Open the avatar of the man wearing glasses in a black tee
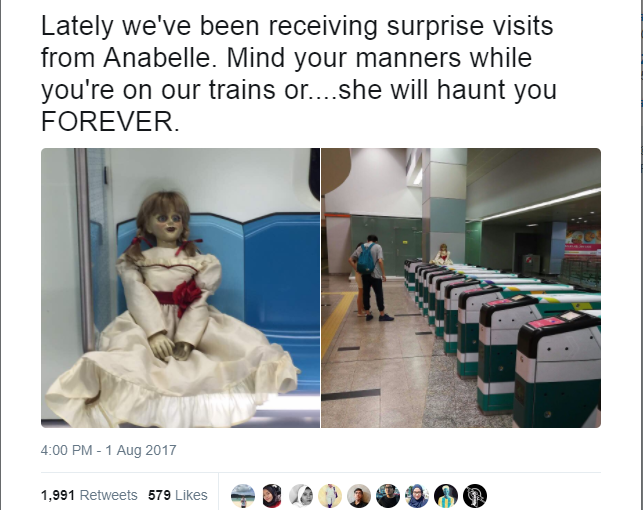This screenshot has width=643, height=510. tap(388, 496)
